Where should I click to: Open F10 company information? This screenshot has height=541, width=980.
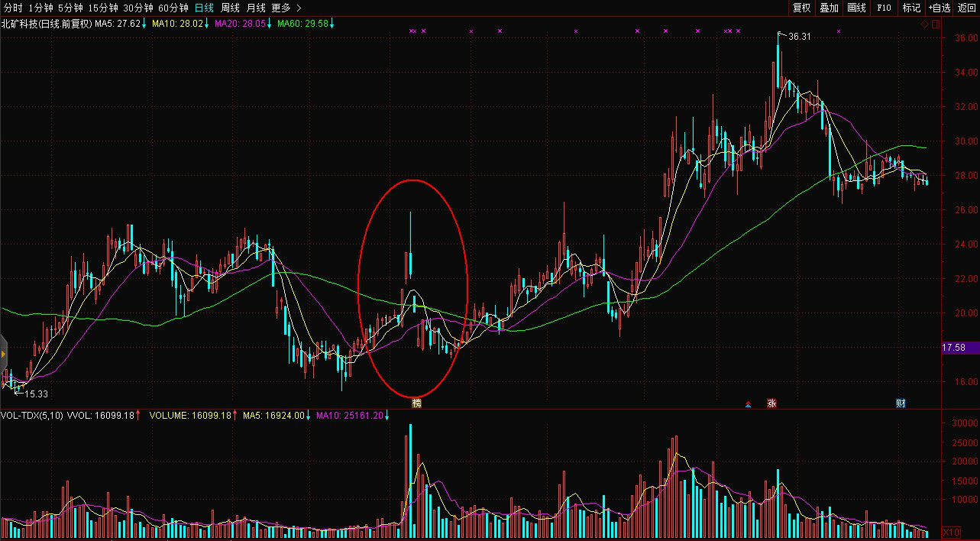point(884,8)
